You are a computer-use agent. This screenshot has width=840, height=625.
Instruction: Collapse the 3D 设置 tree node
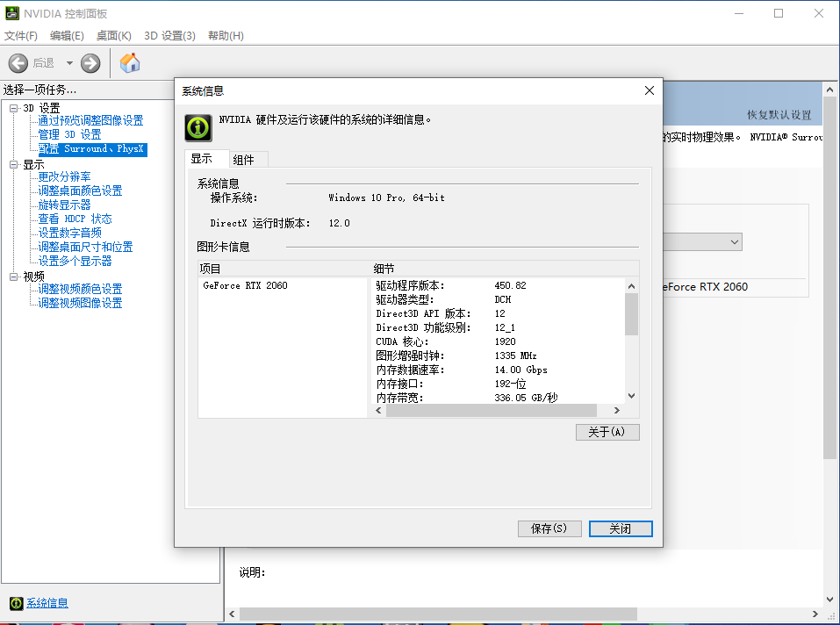pyautogui.click(x=14, y=108)
